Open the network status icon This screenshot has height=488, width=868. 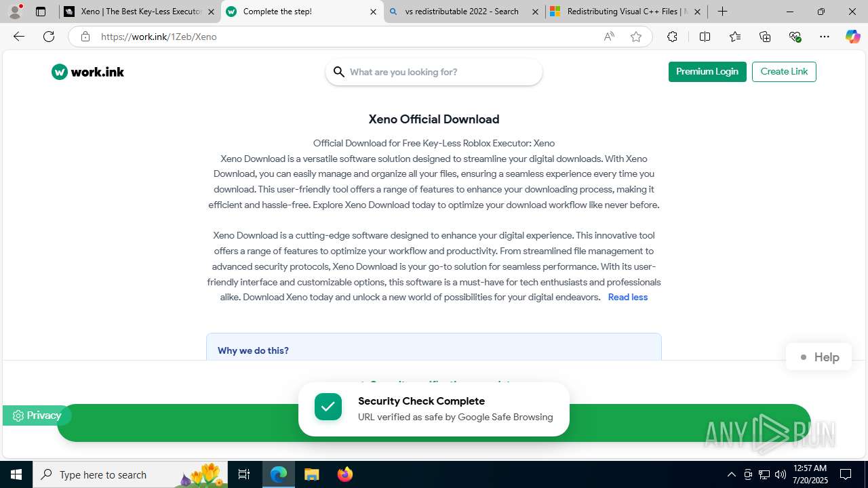pyautogui.click(x=764, y=474)
